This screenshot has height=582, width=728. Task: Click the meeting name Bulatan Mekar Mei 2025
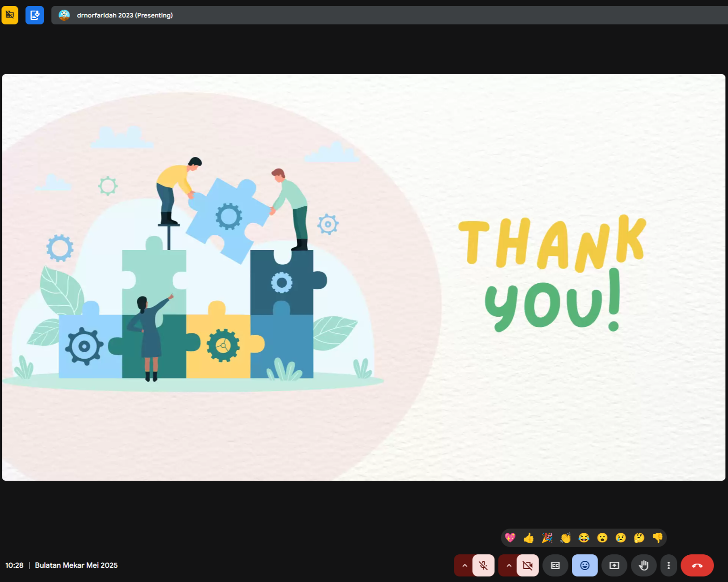pyautogui.click(x=76, y=565)
